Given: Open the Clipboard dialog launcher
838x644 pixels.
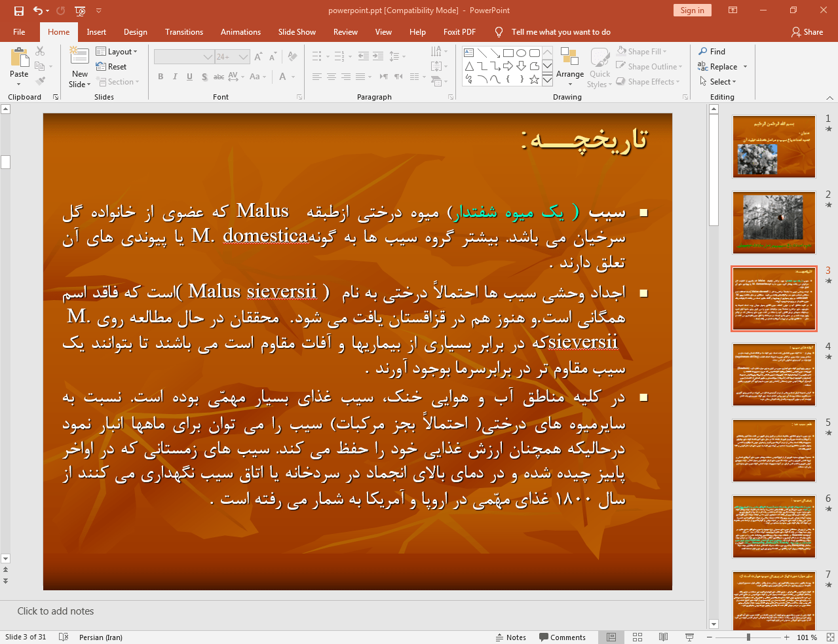Looking at the screenshot, I should click(x=56, y=97).
